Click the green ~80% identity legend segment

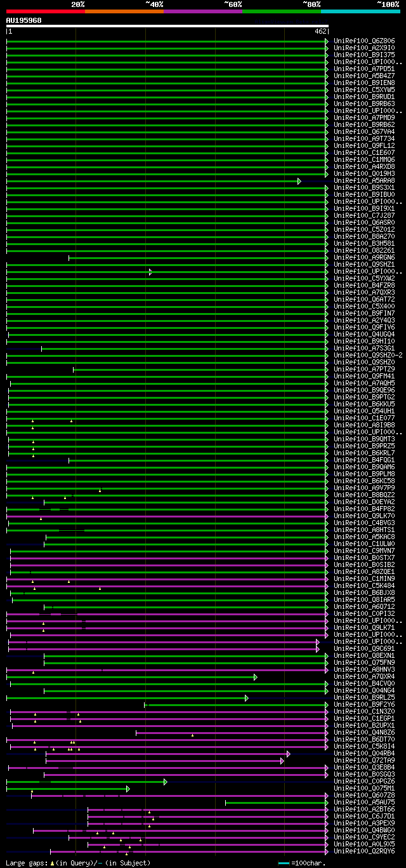pos(282,11)
